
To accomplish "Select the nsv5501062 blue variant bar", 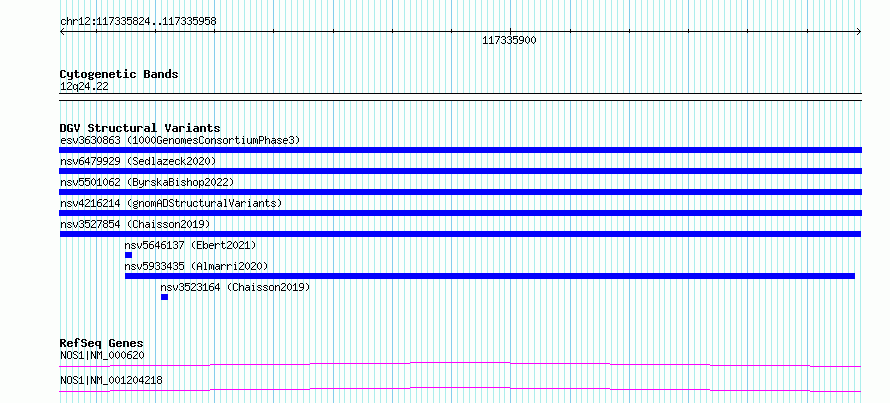I will pos(460,192).
